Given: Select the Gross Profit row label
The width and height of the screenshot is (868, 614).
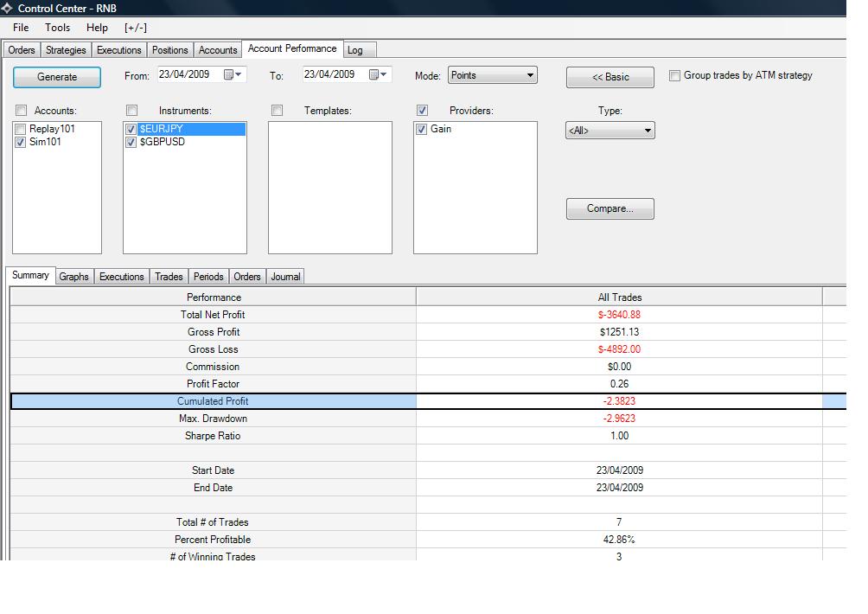Looking at the screenshot, I should [x=214, y=332].
